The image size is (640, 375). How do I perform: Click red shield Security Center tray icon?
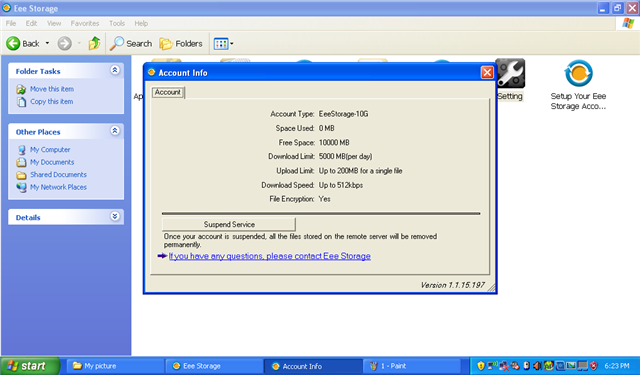pyautogui.click(x=593, y=366)
